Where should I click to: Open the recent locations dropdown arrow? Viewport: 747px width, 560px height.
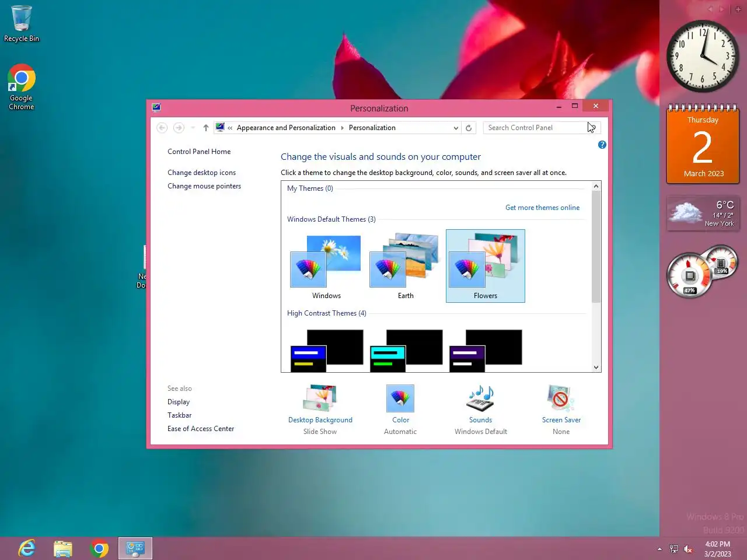193,128
